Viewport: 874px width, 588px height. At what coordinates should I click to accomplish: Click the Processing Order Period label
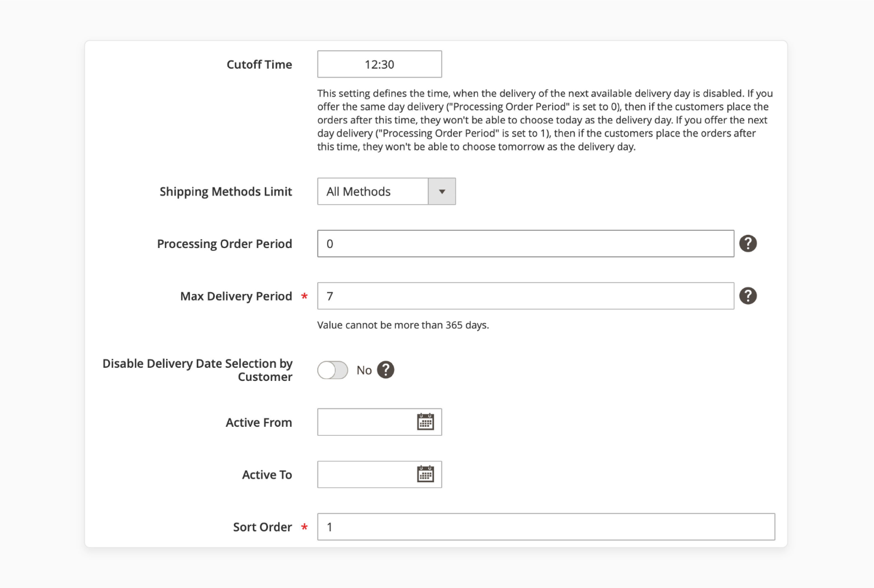coord(224,244)
